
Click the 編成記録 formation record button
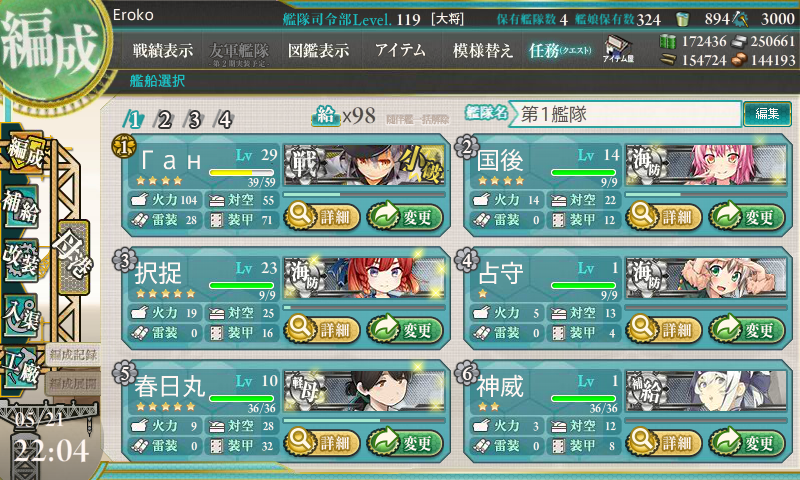pyautogui.click(x=73, y=355)
